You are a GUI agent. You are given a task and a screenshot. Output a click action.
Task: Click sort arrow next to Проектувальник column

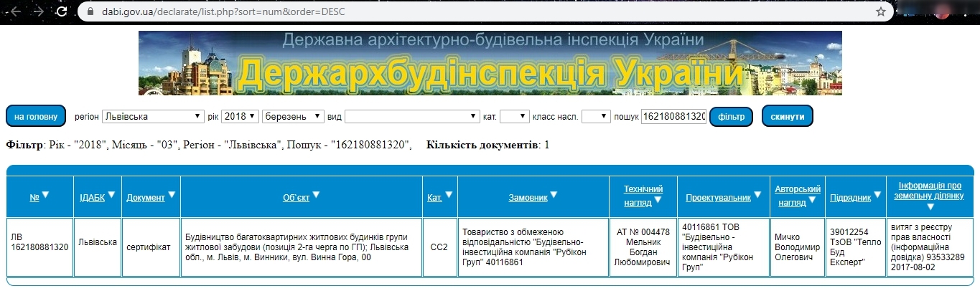(757, 194)
